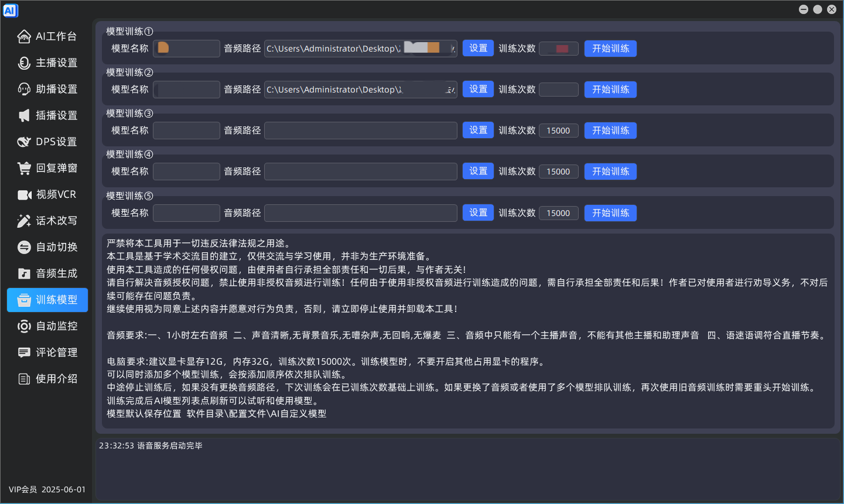The width and height of the screenshot is (844, 504).
Task: Focus 模型名称 field in 模型训练④
Action: [186, 172]
